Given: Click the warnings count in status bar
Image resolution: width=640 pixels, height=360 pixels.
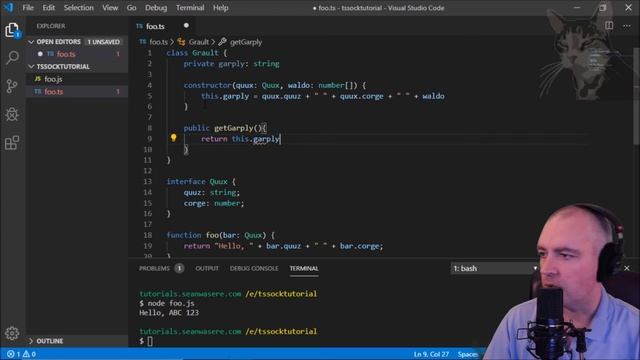Looking at the screenshot, I should click(x=29, y=354).
